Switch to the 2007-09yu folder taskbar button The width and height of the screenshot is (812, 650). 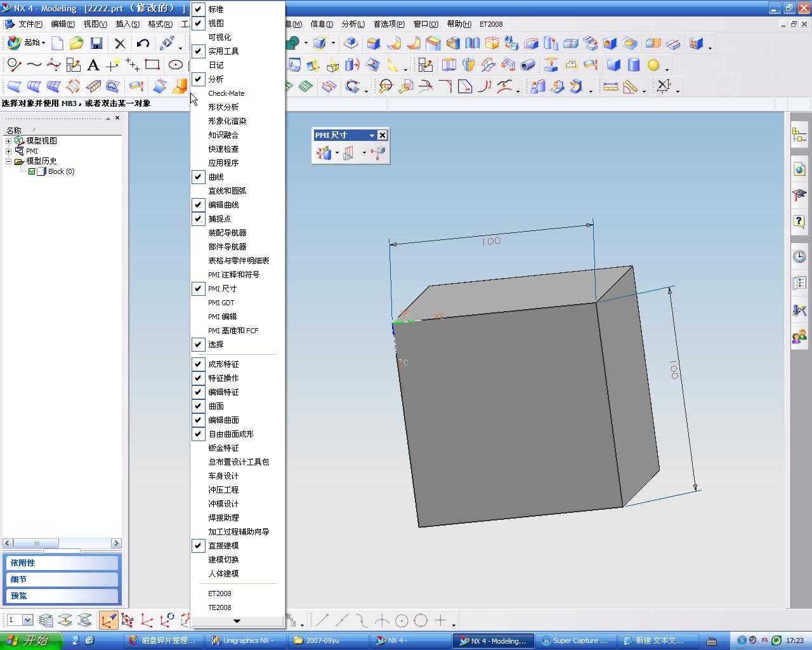click(329, 640)
